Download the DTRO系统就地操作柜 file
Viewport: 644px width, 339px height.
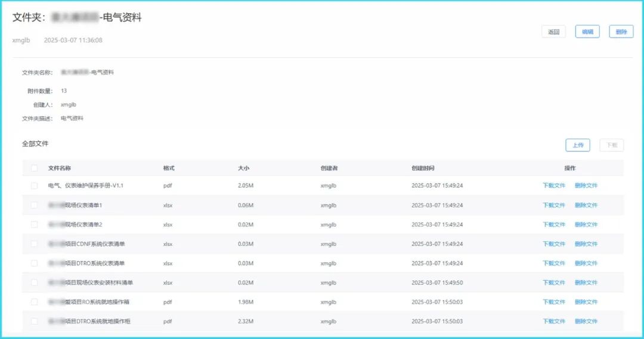coord(553,321)
